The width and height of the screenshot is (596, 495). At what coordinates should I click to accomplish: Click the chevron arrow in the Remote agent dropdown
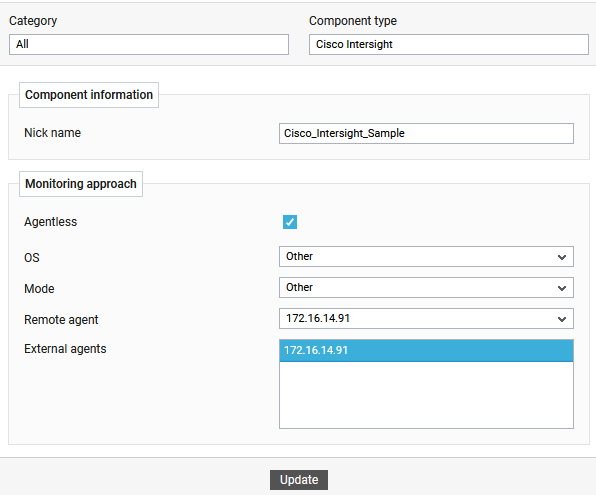tap(562, 319)
